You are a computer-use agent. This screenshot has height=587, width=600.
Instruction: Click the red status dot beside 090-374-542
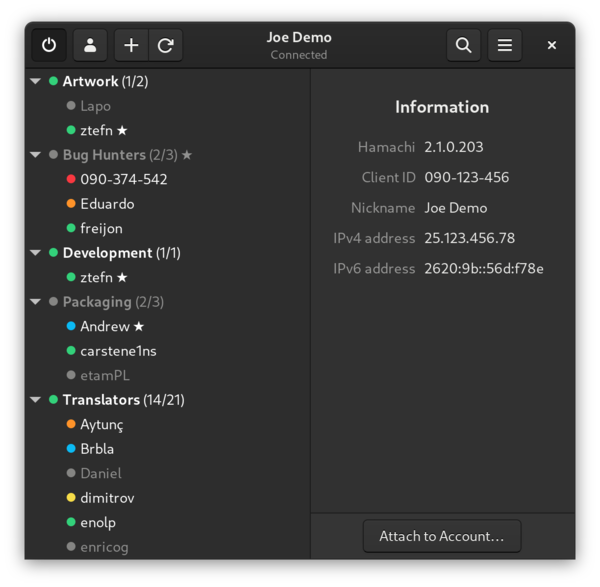[x=71, y=180]
